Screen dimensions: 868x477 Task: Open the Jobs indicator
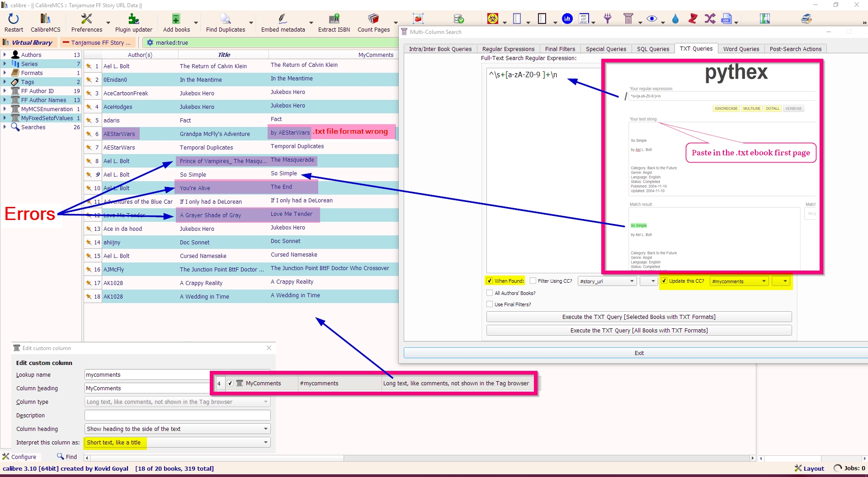point(849,468)
